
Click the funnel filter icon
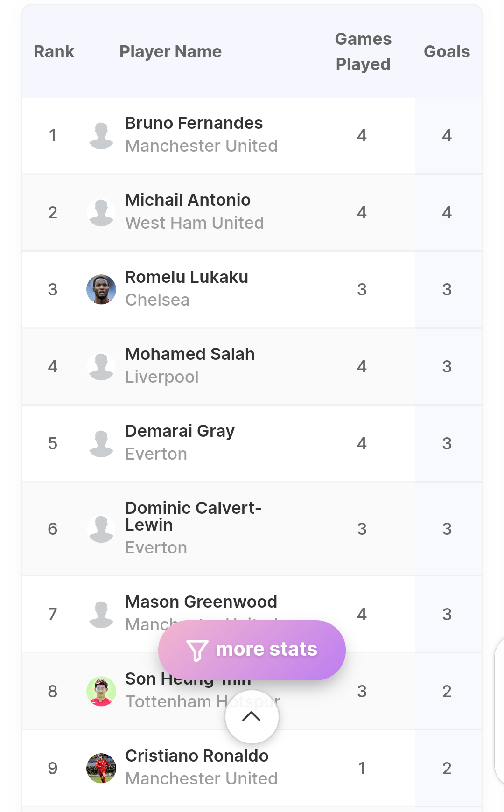(197, 650)
